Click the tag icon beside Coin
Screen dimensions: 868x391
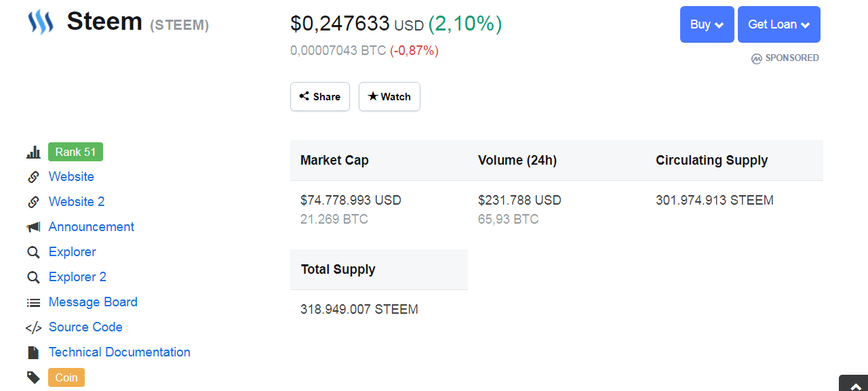click(x=33, y=377)
